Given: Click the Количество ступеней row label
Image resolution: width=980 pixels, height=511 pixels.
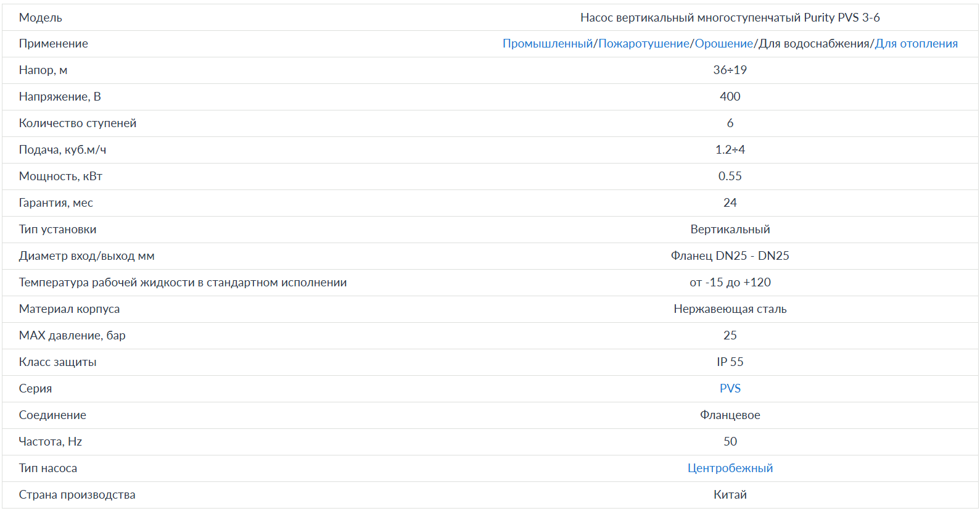Looking at the screenshot, I should coord(78,123).
